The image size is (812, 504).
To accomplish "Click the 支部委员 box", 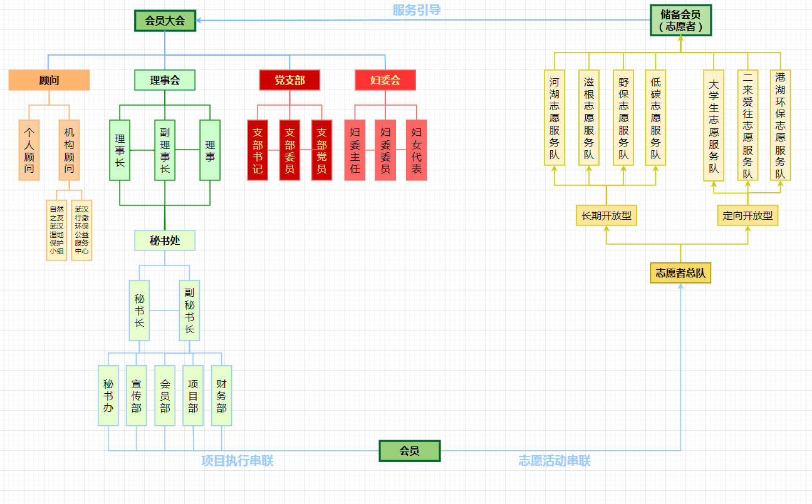I will click(289, 150).
